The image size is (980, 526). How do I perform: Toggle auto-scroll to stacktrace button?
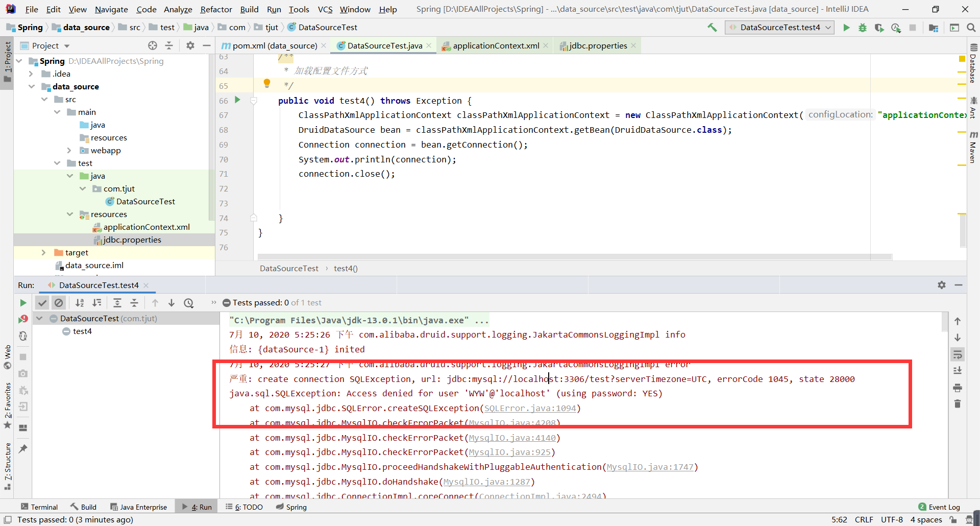pyautogui.click(x=958, y=371)
